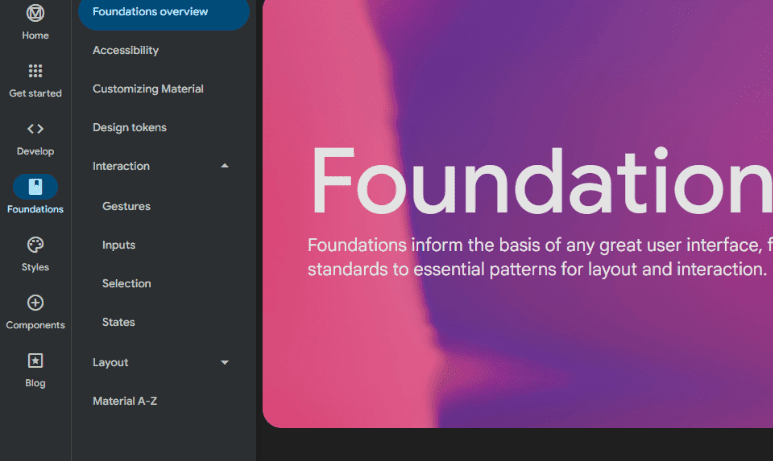Open Design tokens page
The width and height of the screenshot is (773, 461).
130,127
